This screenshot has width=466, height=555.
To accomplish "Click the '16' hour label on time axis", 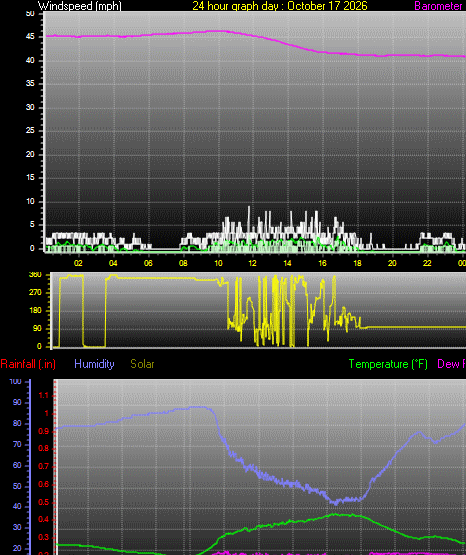I will click(322, 263).
